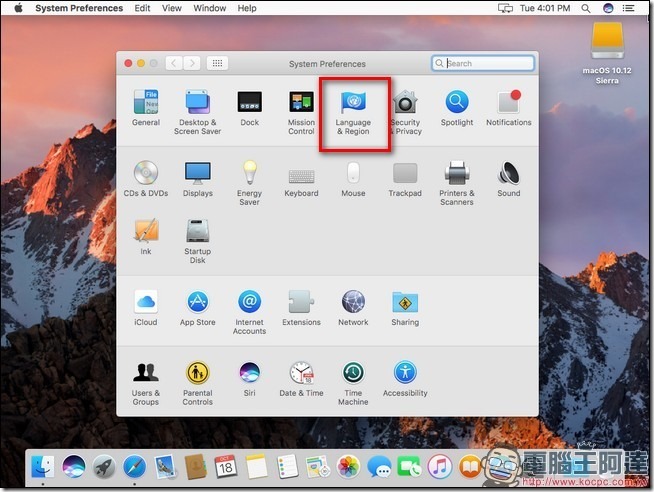This screenshot has height=492, width=654.
Task: Open Desktop & Screen Saver preferences
Action: coord(197,112)
